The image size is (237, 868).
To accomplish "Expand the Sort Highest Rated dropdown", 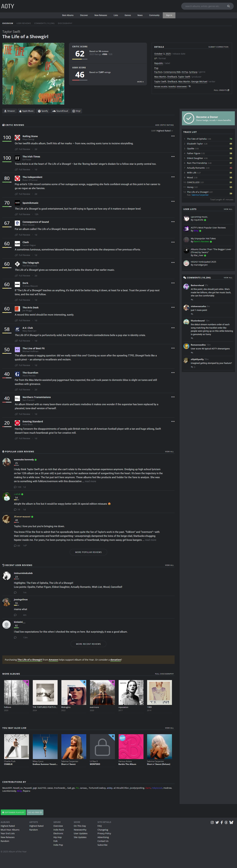I will (x=162, y=131).
